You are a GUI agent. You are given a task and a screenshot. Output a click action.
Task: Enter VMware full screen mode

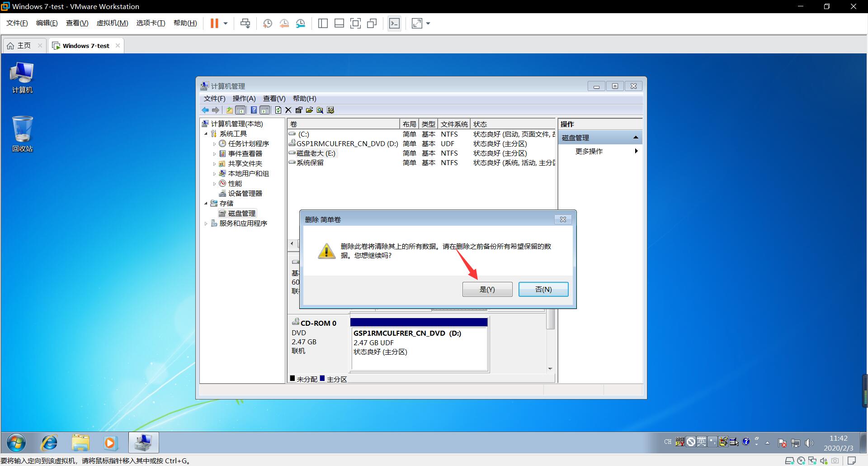[x=355, y=23]
